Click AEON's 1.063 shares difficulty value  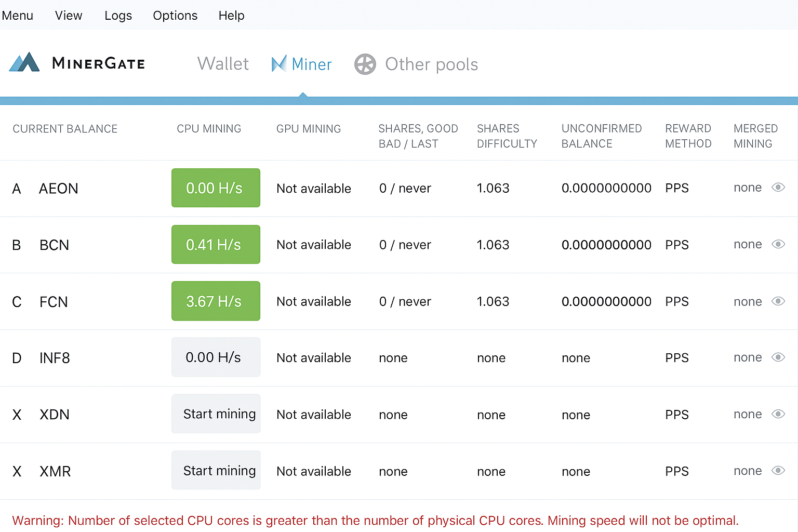point(493,188)
